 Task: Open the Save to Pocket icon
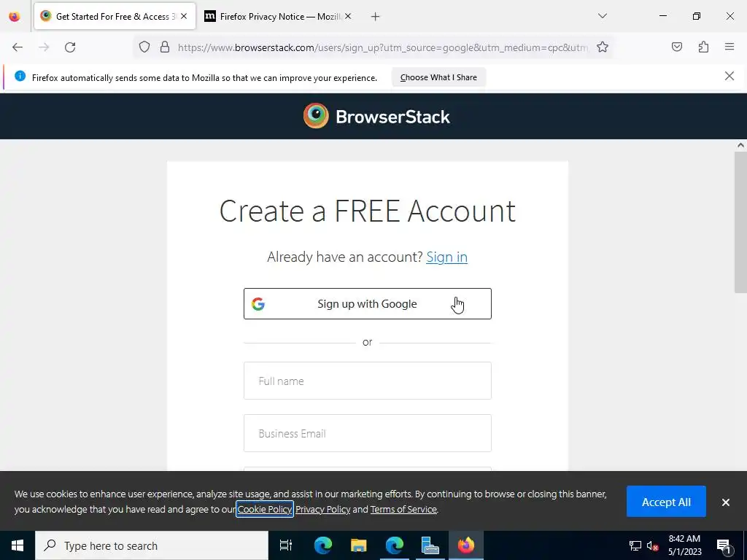tap(676, 47)
